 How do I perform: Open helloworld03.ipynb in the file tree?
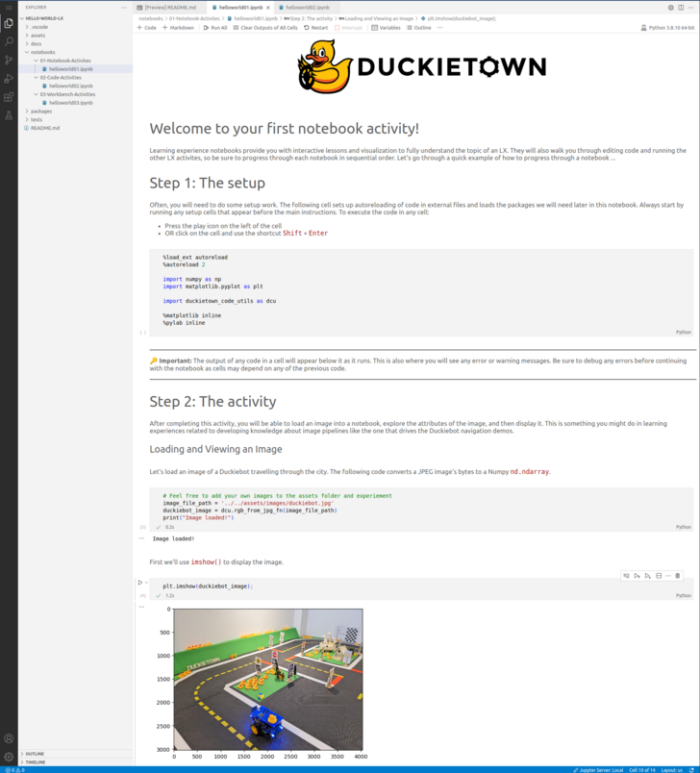click(70, 103)
